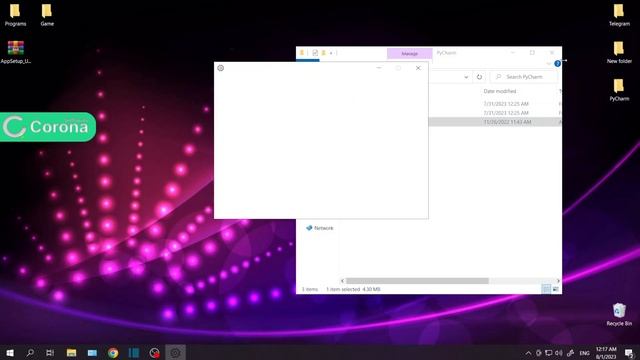Sort by Date modified column
This screenshot has height=360, width=640.
tap(500, 91)
